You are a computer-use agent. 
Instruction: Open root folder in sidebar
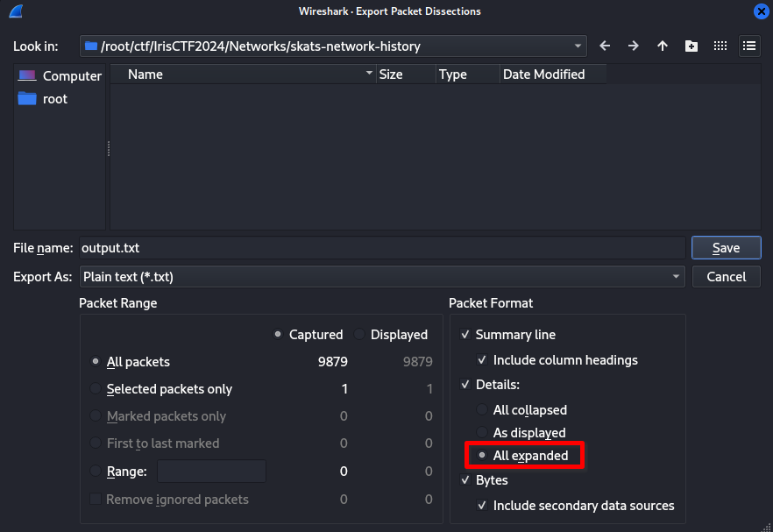[x=42, y=99]
